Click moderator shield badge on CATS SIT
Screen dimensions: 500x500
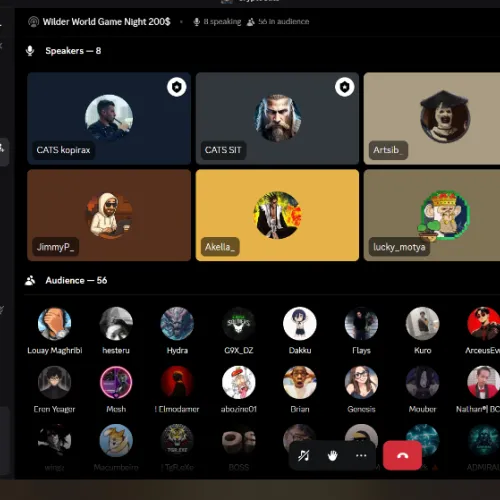tap(344, 87)
